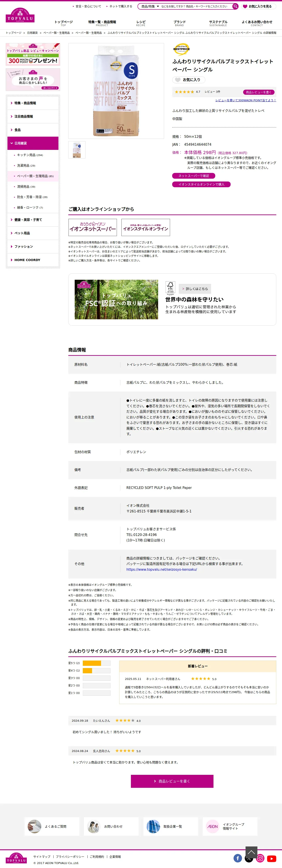Click the back-to-top arrow button
The height and width of the screenshot is (868, 282).
[x=251, y=852]
